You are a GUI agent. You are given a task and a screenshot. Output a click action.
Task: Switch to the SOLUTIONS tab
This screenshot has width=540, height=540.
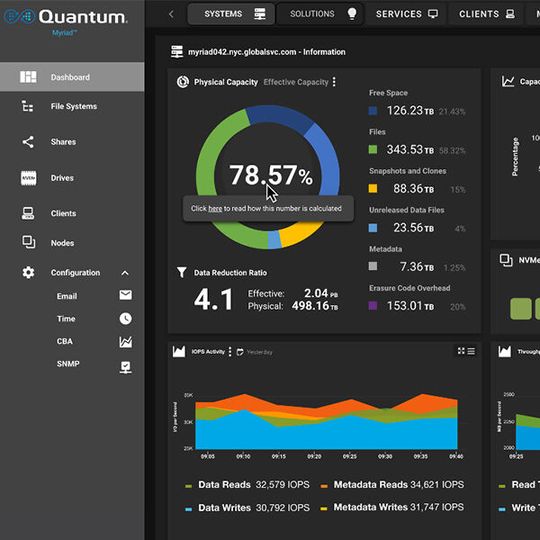tap(320, 14)
